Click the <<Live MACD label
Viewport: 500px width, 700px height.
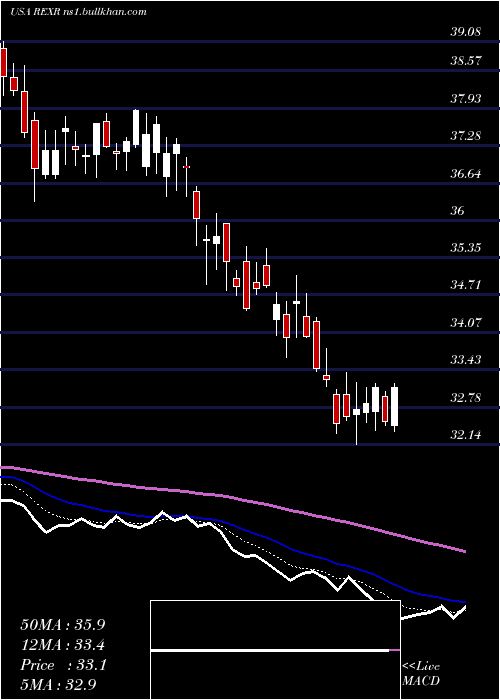(421, 674)
